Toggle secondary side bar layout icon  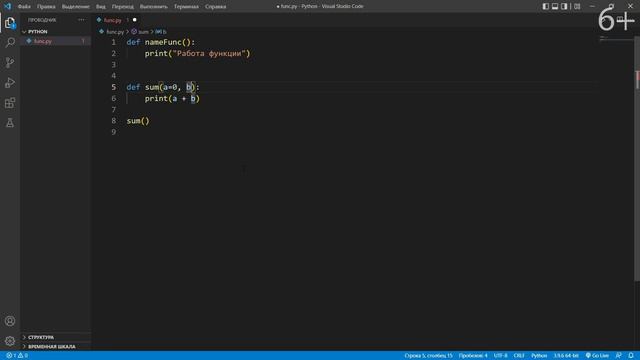tap(564, 6)
